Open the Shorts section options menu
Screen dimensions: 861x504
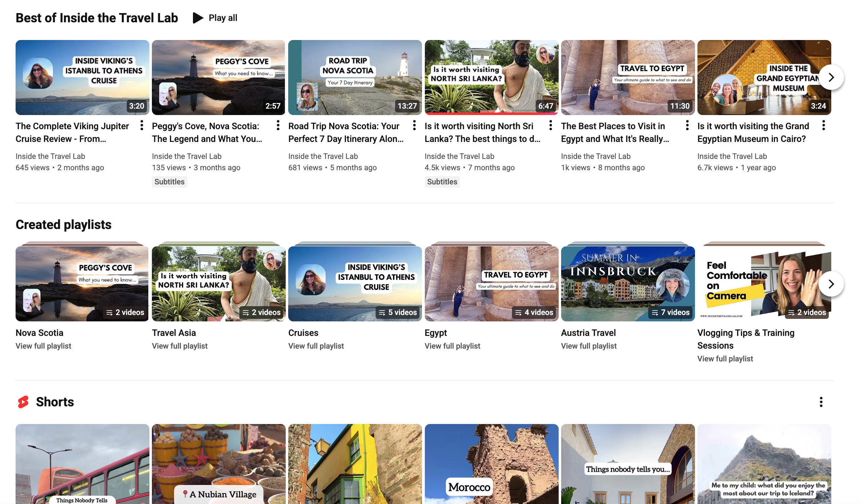pos(821,402)
